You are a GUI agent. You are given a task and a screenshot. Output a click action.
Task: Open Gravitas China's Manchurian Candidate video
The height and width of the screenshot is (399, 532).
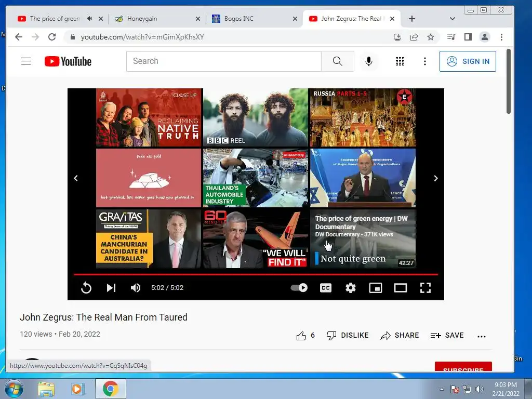[149, 238]
